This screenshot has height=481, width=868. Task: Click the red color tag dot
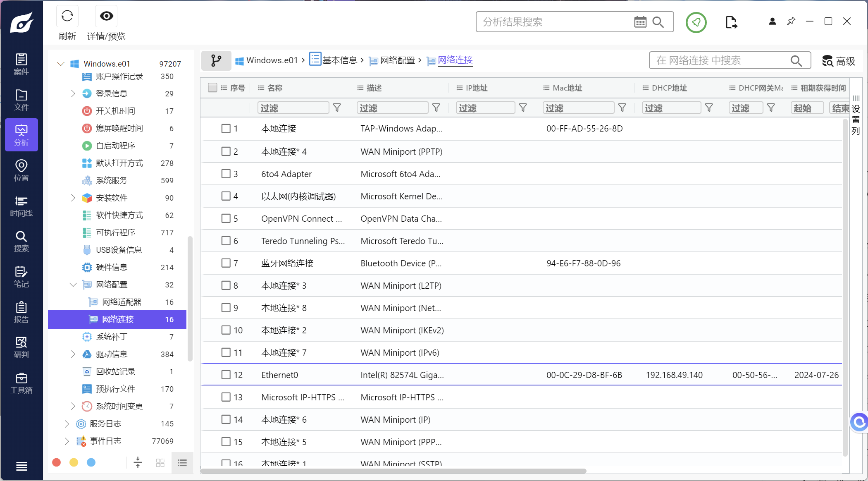click(57, 462)
